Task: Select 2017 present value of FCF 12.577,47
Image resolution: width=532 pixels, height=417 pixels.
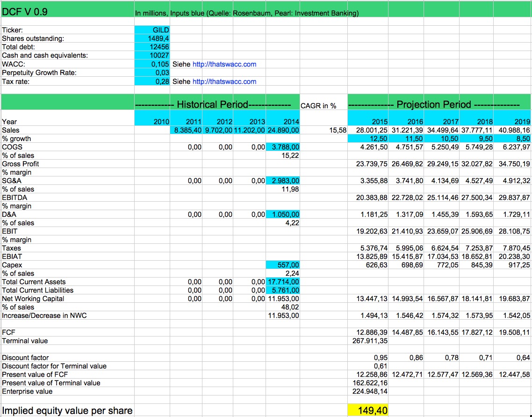Action: point(442,374)
